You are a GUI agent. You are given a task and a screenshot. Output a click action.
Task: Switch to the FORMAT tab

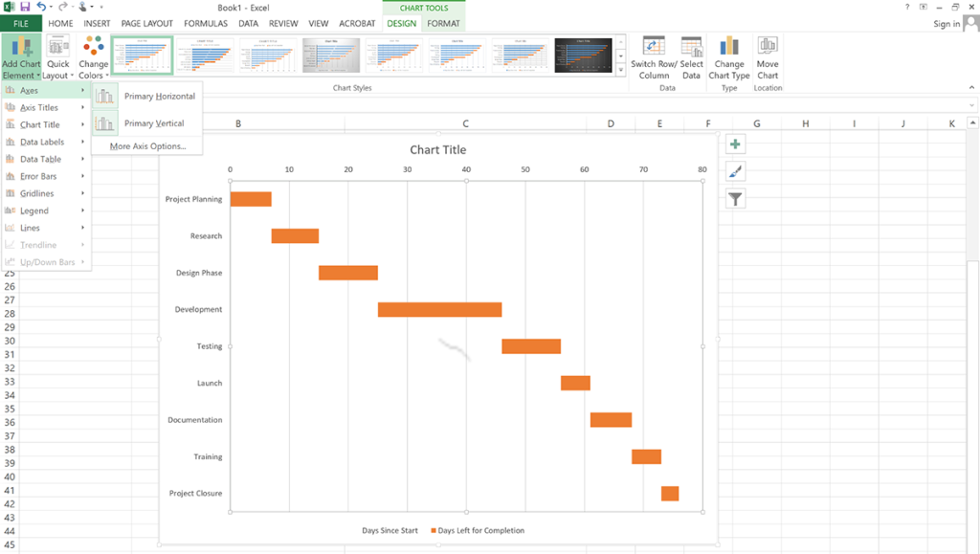pos(443,23)
